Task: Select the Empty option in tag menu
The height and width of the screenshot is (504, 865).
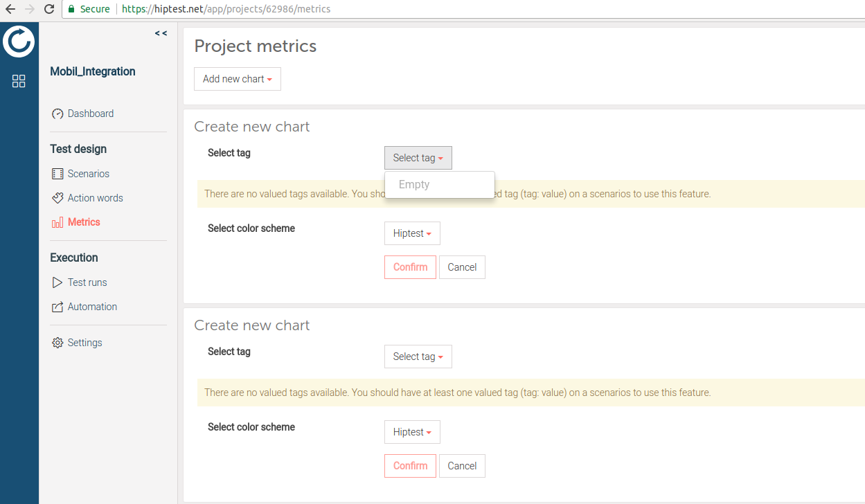Action: click(x=414, y=185)
